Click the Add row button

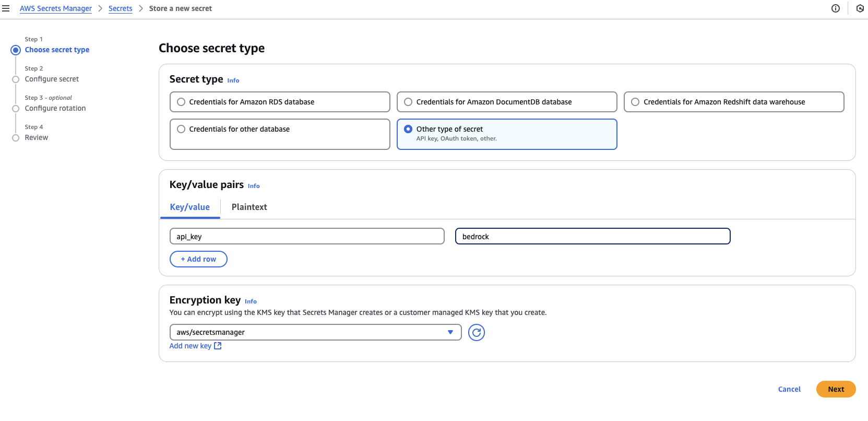198,259
